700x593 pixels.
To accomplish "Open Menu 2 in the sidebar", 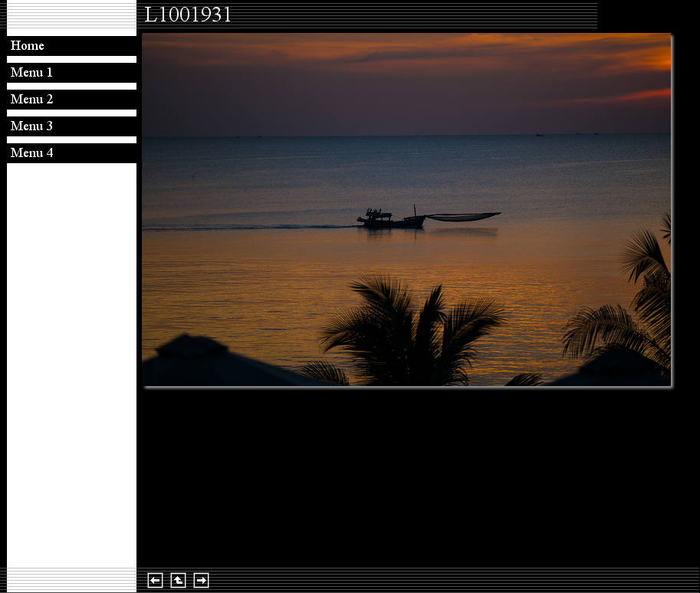I will pos(31,100).
